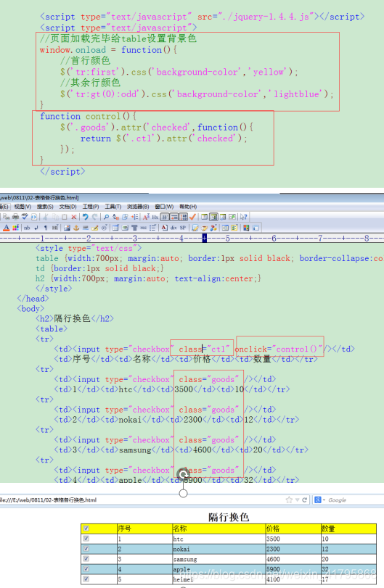
Task: Uncheck the samsung row checkbox
Action: pyautogui.click(x=86, y=559)
